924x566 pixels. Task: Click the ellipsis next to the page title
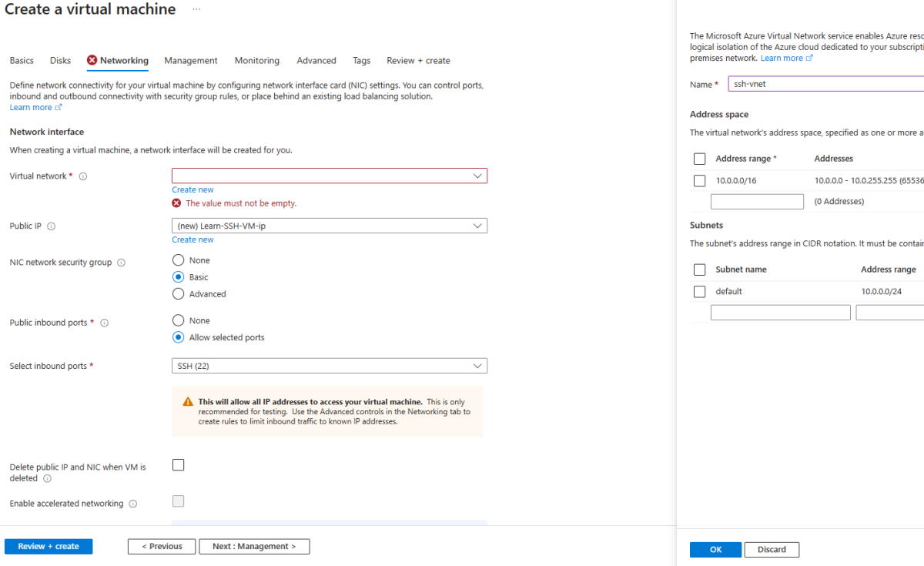click(x=196, y=9)
